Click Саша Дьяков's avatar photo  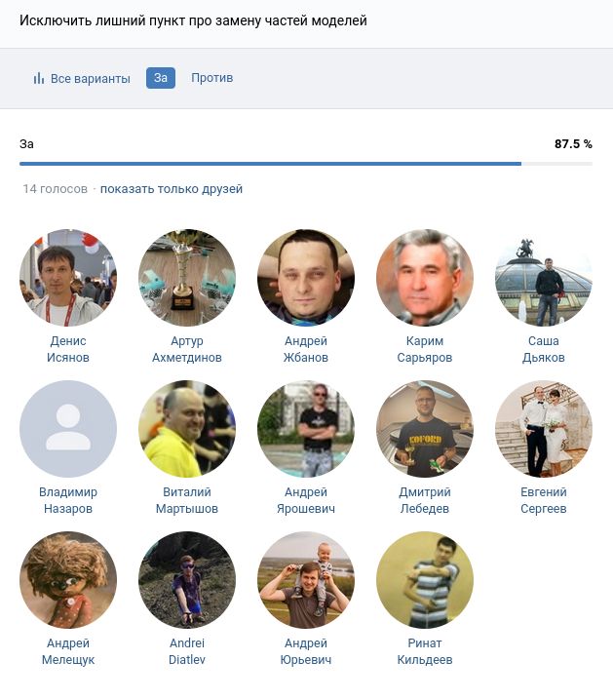tap(544, 278)
